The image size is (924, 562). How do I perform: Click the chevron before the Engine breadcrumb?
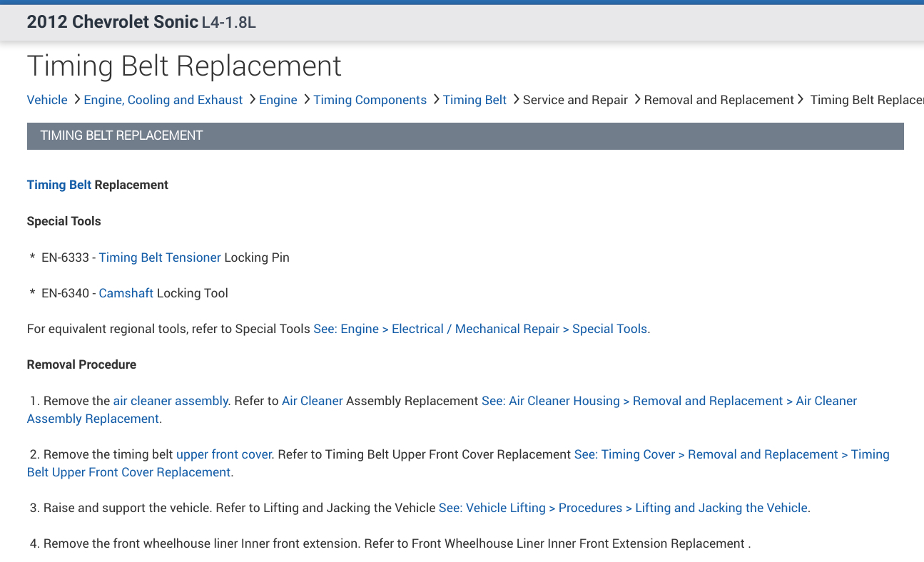pos(252,100)
